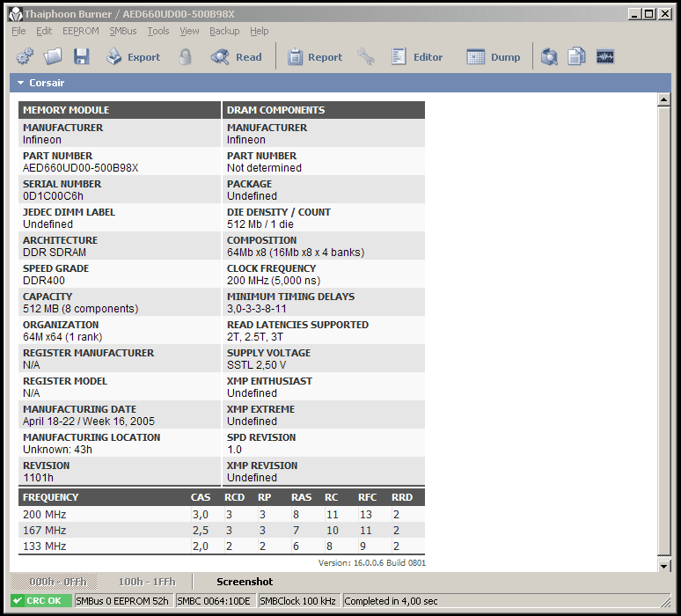Click the copy documents icon
The height and width of the screenshot is (616, 681).
tap(577, 57)
